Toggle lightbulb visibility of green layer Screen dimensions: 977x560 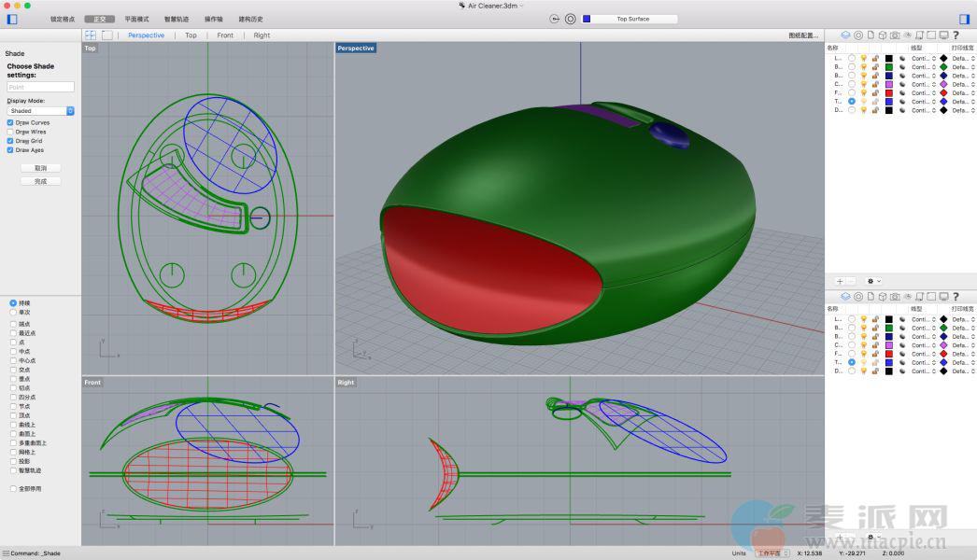coord(863,66)
